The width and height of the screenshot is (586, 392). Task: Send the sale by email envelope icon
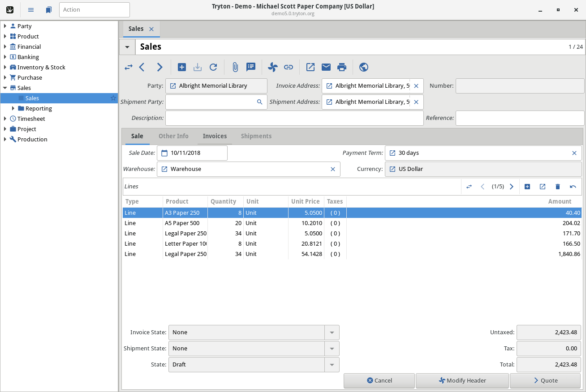click(326, 67)
